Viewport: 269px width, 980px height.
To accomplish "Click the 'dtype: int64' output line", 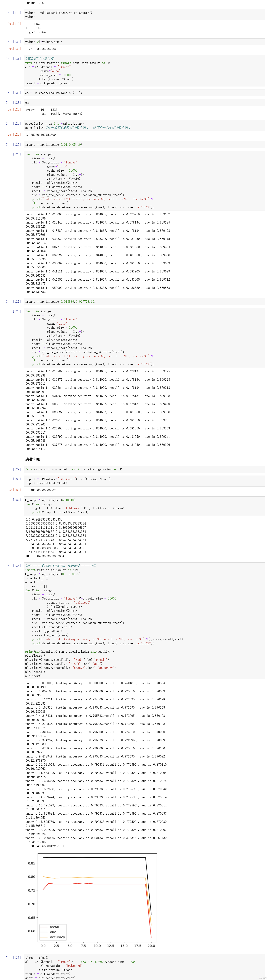I will coord(35,32).
